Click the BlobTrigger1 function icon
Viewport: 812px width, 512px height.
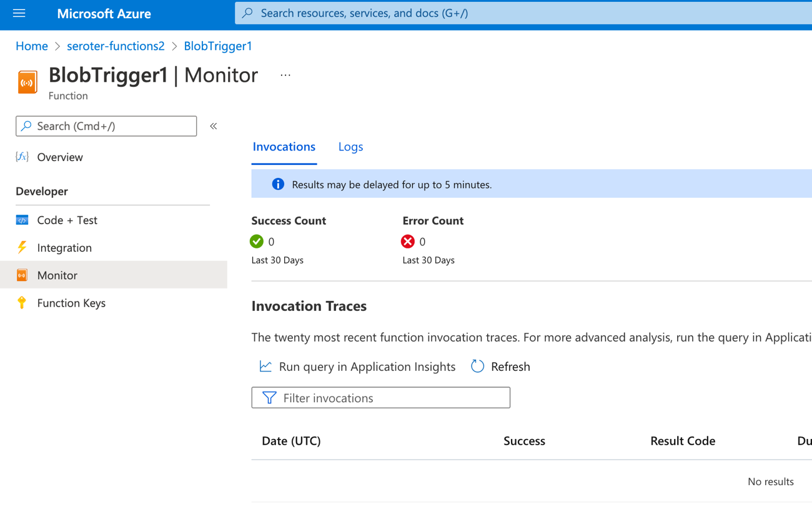[x=27, y=82]
